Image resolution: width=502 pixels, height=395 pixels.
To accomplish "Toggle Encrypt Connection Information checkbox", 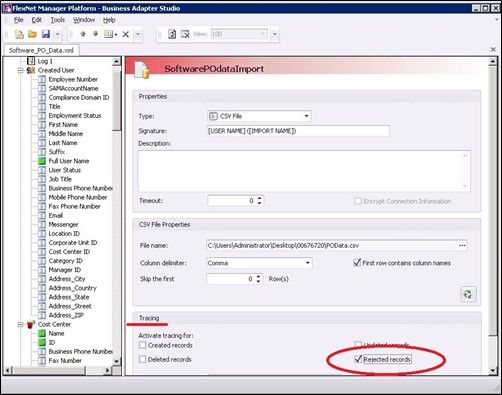I will 358,201.
